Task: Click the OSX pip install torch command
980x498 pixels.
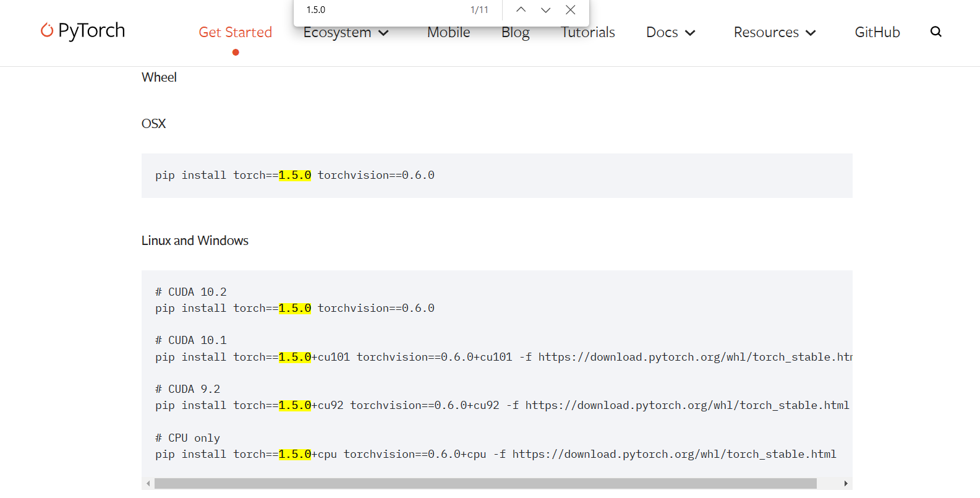Action: tap(295, 175)
